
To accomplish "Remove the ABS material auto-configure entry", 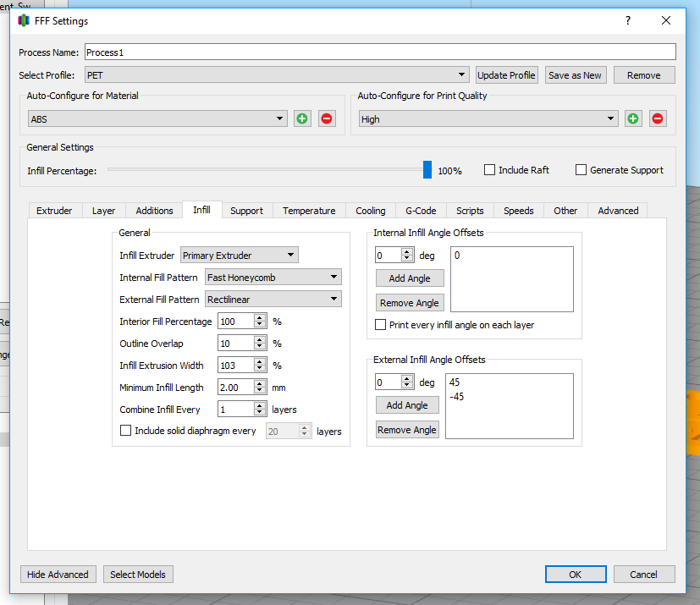I will coord(327,119).
